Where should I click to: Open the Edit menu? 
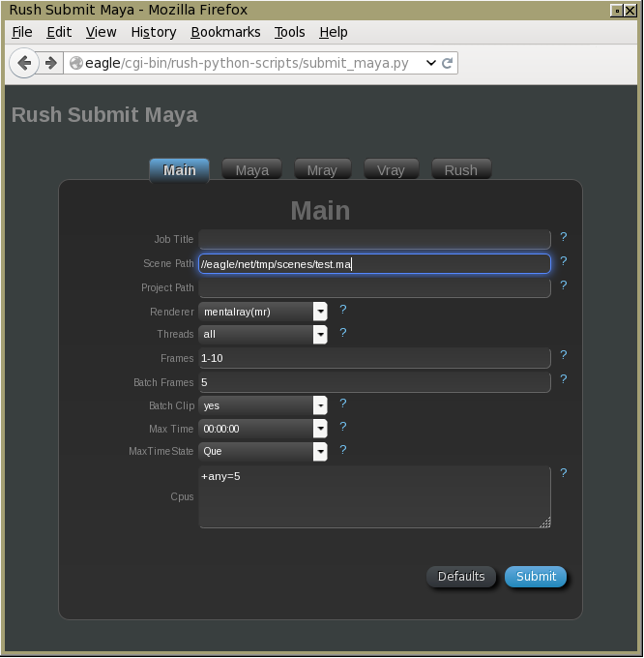coord(59,32)
